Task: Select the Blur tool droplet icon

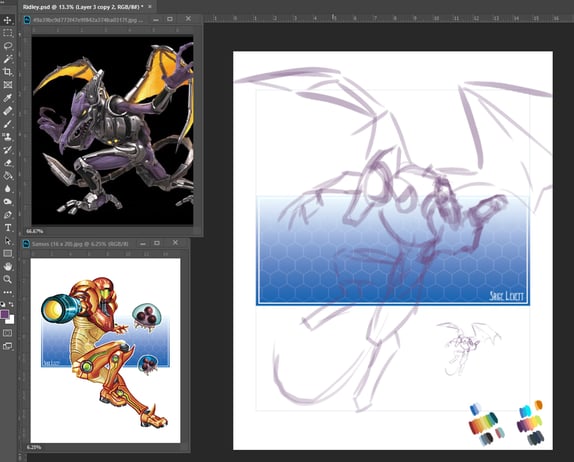Action: pyautogui.click(x=7, y=189)
